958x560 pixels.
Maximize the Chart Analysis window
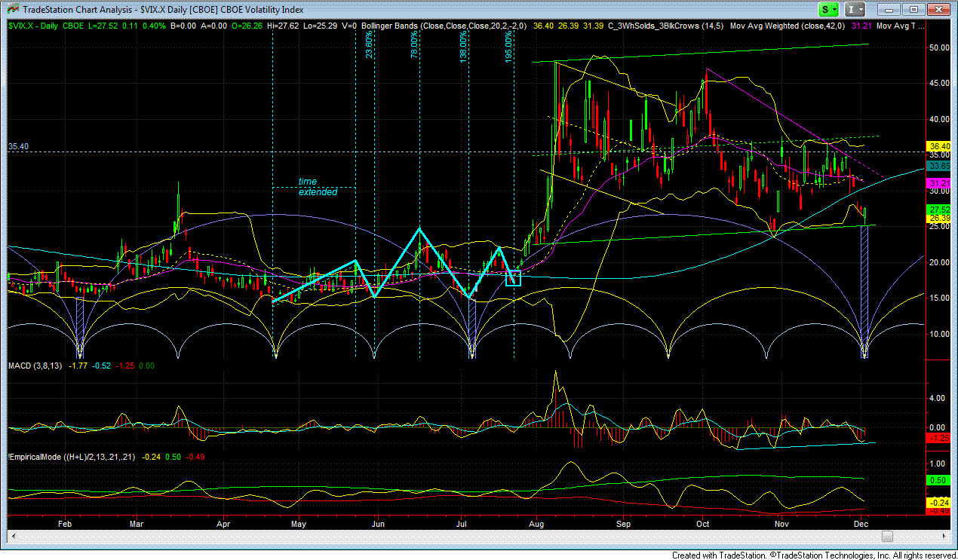[913, 10]
